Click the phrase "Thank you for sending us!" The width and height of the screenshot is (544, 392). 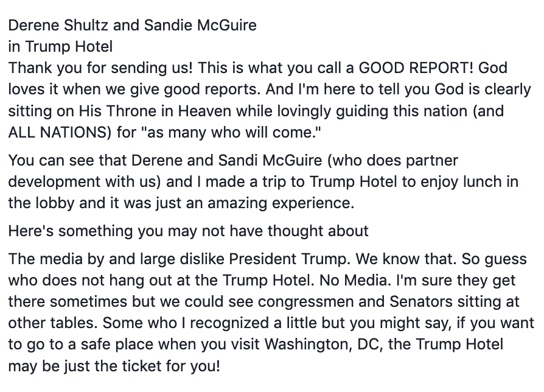click(x=100, y=68)
